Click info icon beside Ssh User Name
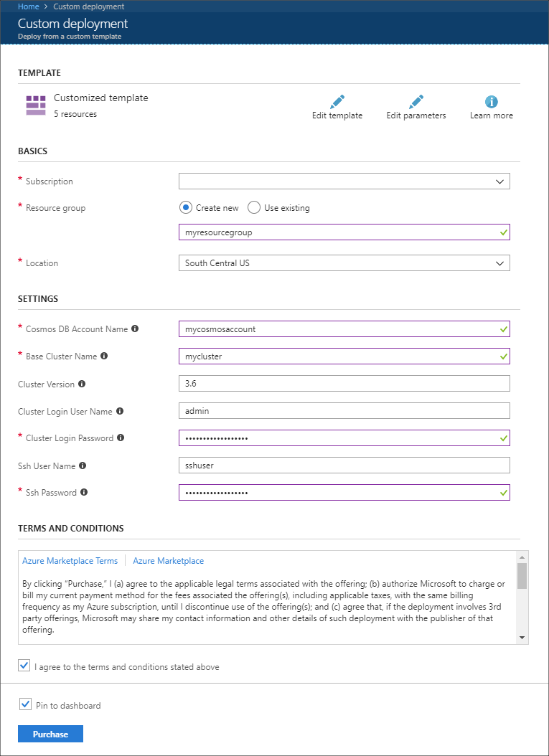 pos(83,466)
